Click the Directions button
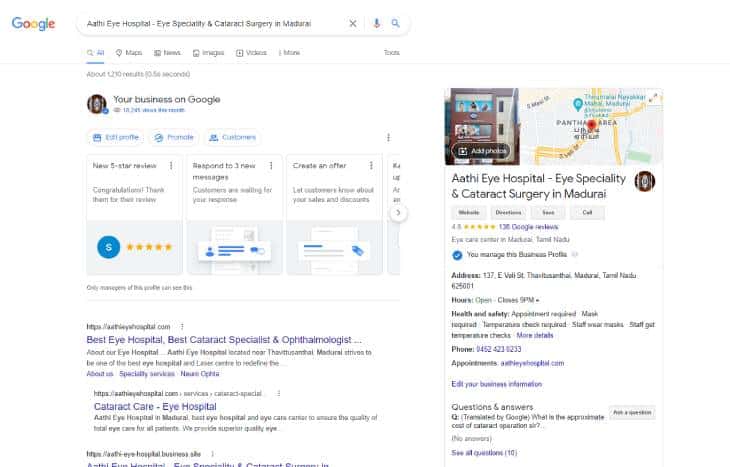The width and height of the screenshot is (730, 467). coord(508,213)
